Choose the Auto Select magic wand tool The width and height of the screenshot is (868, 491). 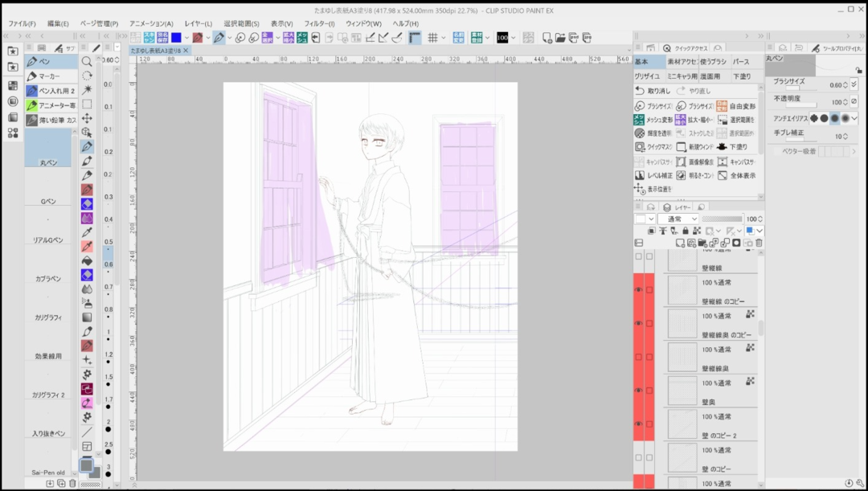pyautogui.click(x=87, y=89)
